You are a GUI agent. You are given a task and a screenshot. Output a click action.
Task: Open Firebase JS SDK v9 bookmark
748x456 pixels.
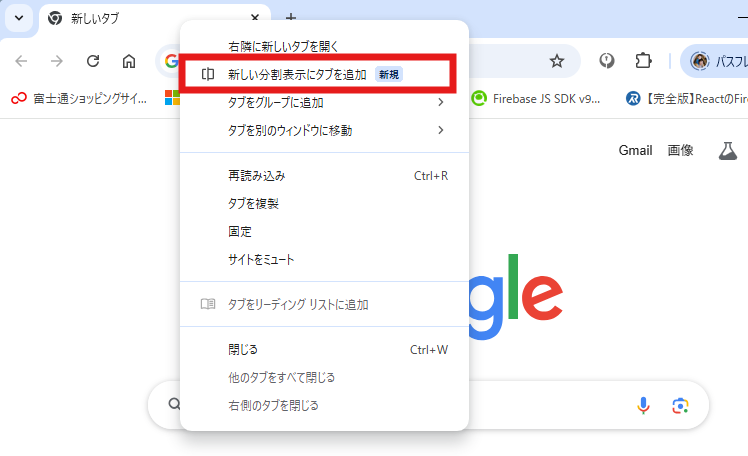pos(536,99)
